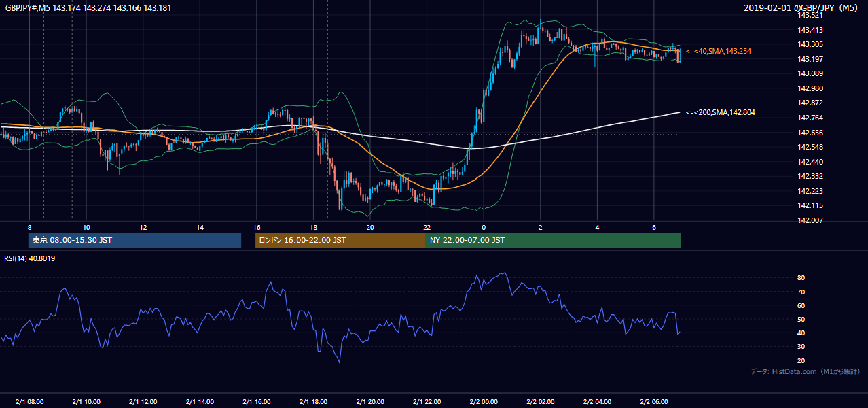This screenshot has width=868, height=408.
Task: Click the 142.980 price axis label
Action: [x=810, y=88]
